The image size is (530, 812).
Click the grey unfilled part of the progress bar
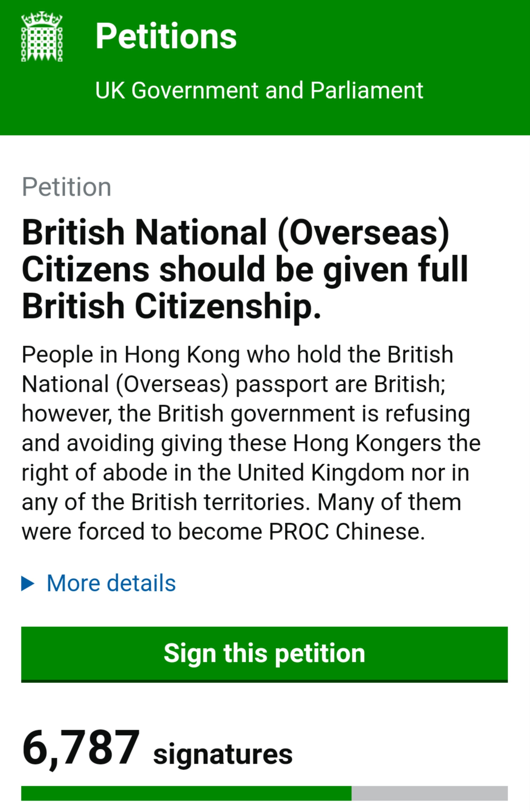(430, 793)
